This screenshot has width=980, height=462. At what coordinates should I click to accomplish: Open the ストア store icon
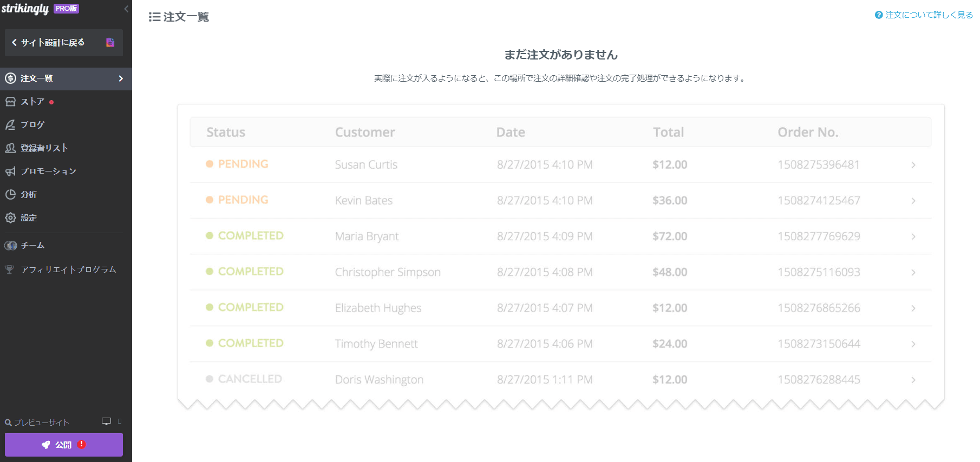(10, 102)
